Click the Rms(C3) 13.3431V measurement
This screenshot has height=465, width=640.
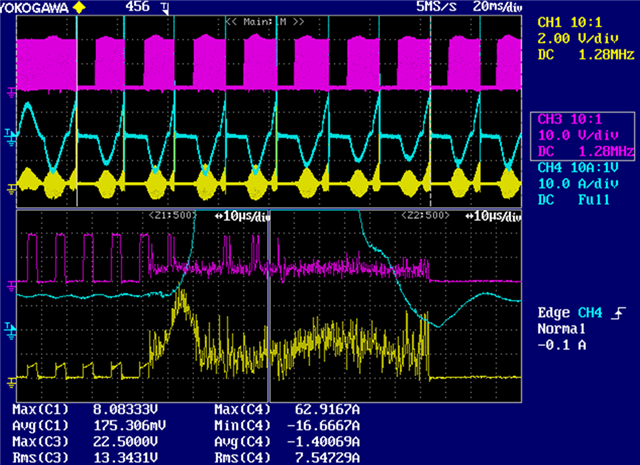click(x=85, y=458)
